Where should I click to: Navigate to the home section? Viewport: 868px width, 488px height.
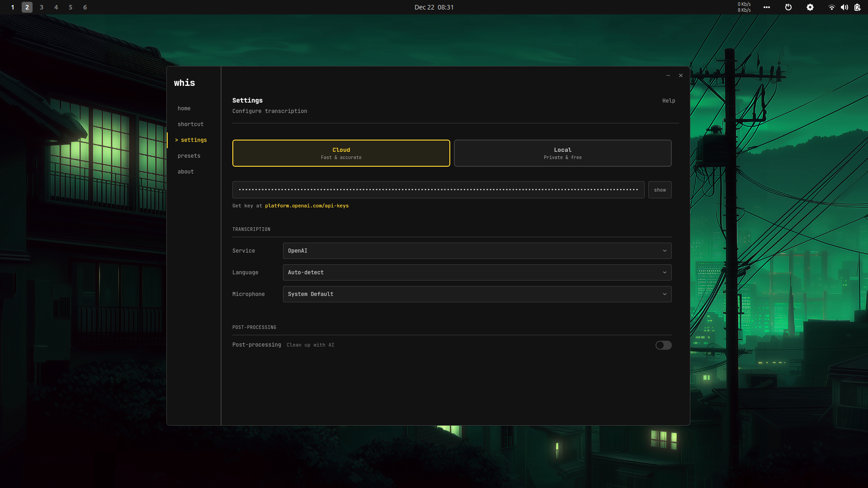pos(184,108)
